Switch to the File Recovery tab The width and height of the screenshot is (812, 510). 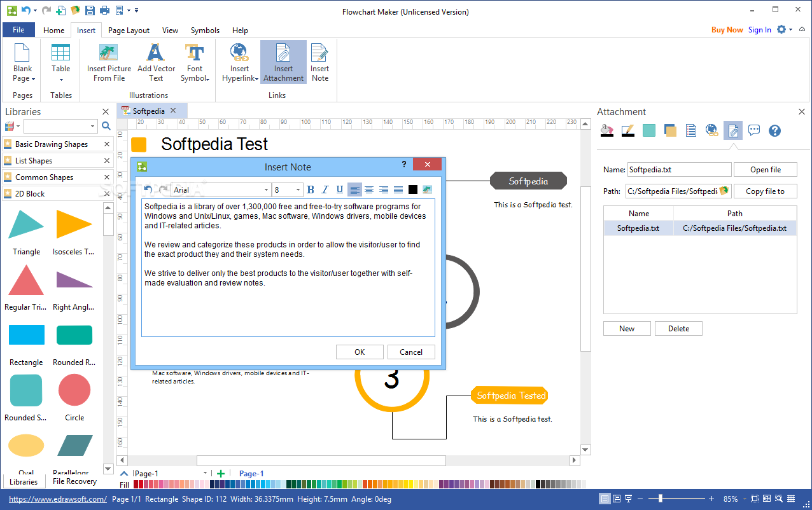pos(74,481)
